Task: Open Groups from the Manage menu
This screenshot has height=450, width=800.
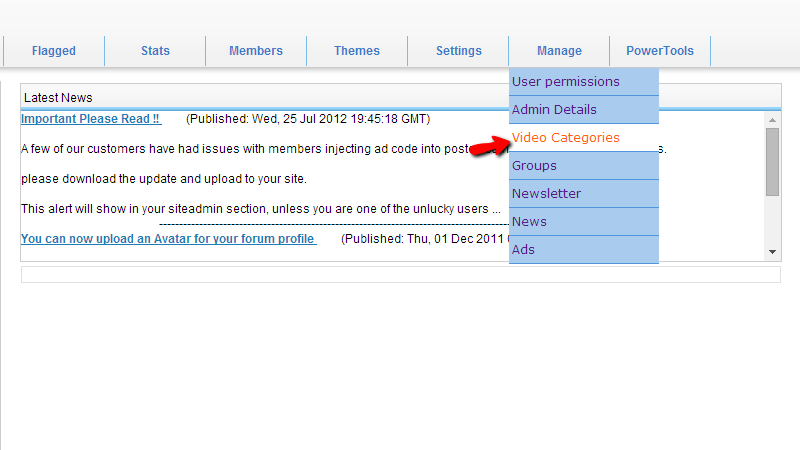Action: coord(584,166)
